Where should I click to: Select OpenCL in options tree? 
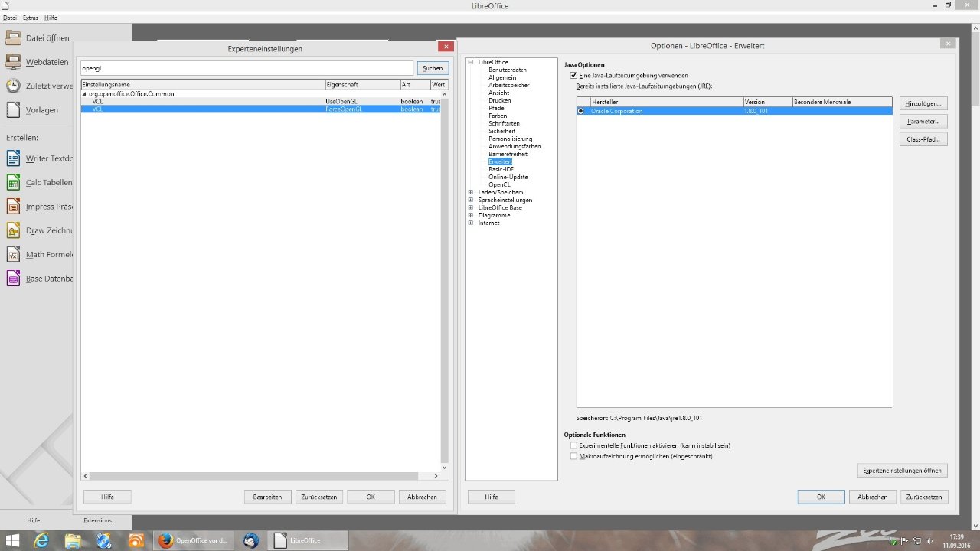point(499,184)
